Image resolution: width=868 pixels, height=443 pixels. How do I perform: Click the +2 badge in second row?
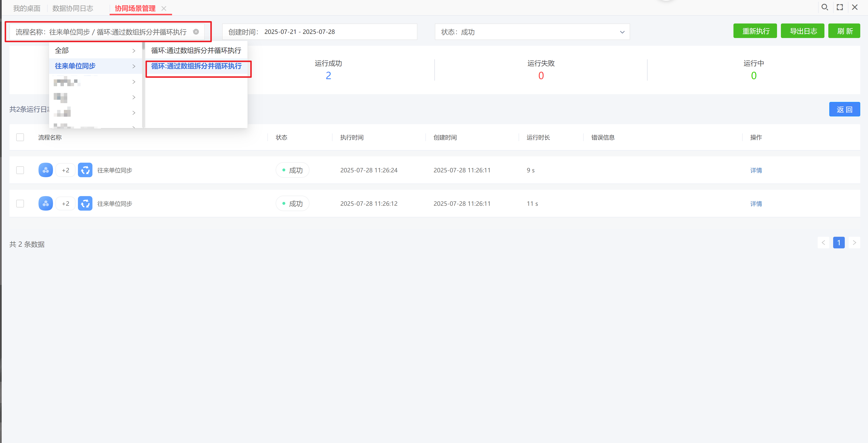tap(65, 204)
